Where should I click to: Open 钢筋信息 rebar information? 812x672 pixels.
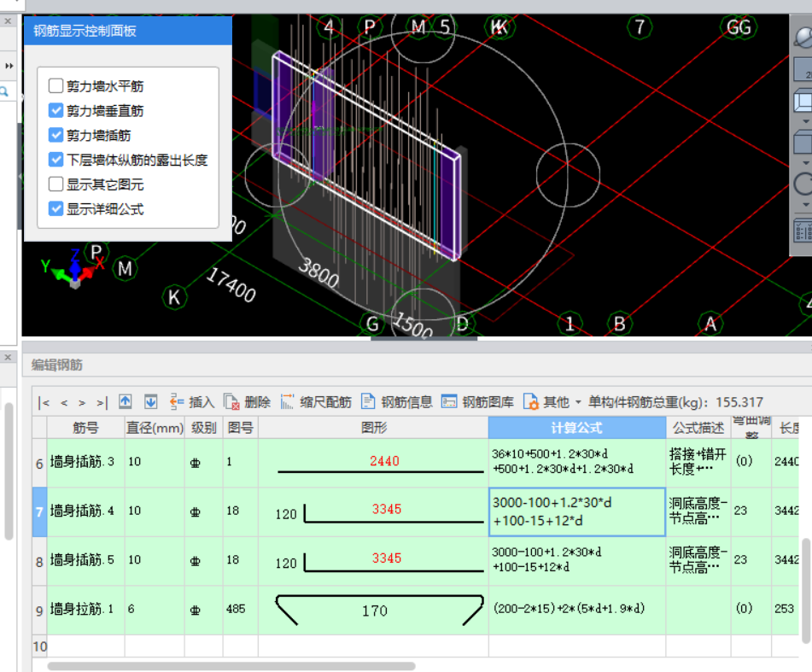pyautogui.click(x=397, y=402)
